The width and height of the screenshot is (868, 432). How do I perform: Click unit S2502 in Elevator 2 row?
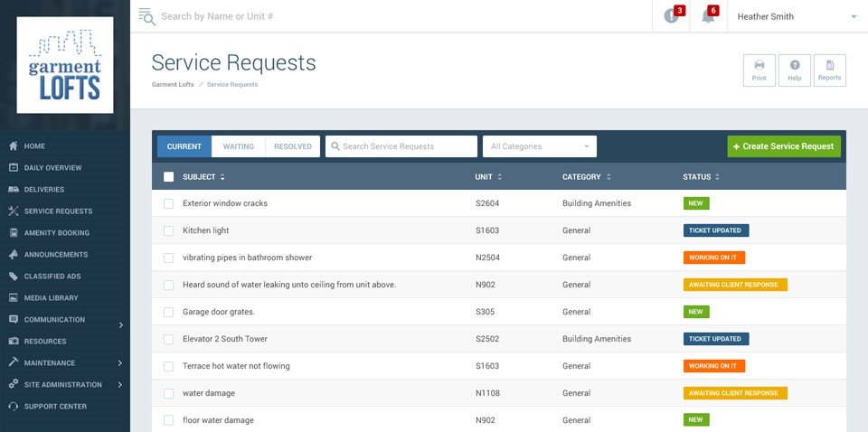487,339
